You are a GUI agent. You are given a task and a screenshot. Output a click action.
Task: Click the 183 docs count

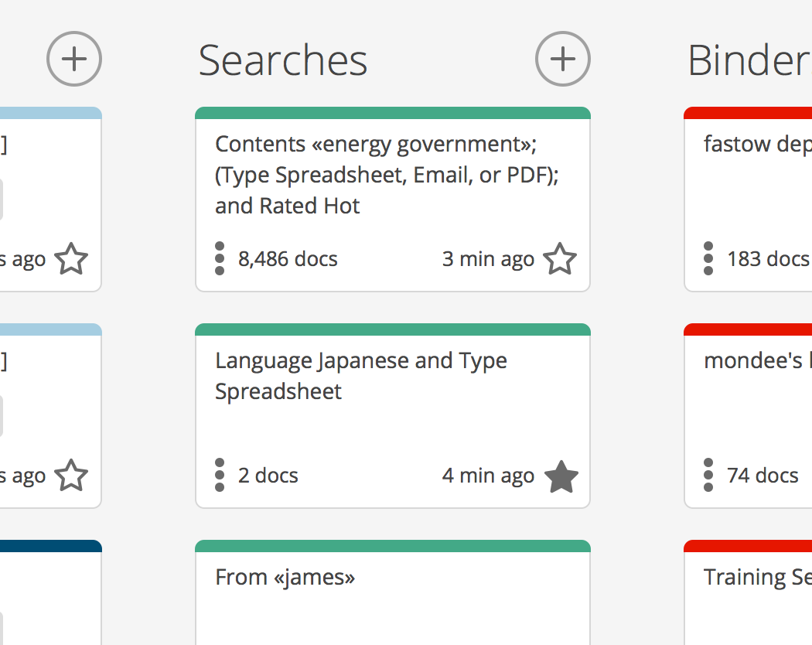(769, 258)
